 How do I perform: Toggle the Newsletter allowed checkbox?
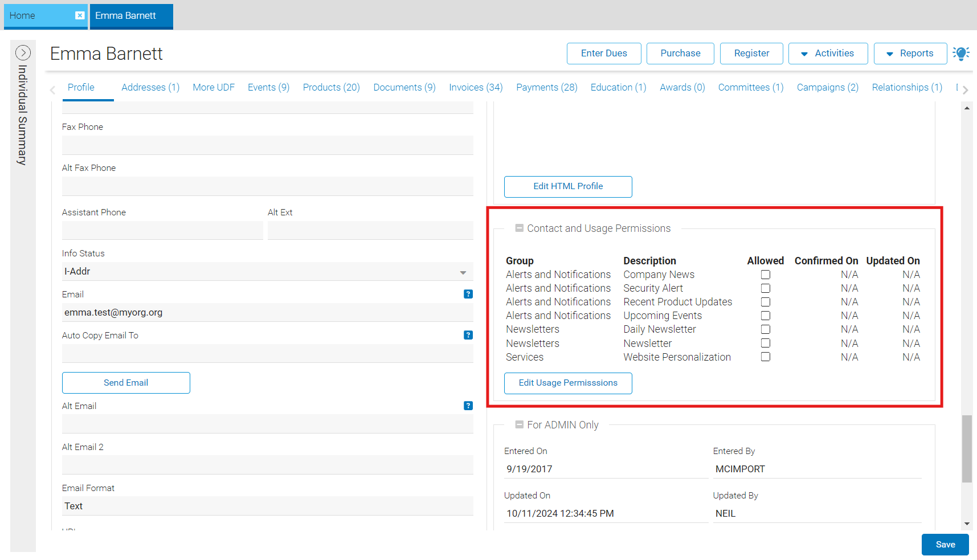click(x=766, y=343)
